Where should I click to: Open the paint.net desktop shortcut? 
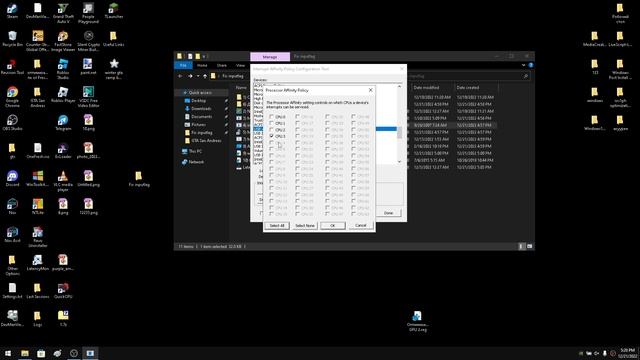(88, 67)
